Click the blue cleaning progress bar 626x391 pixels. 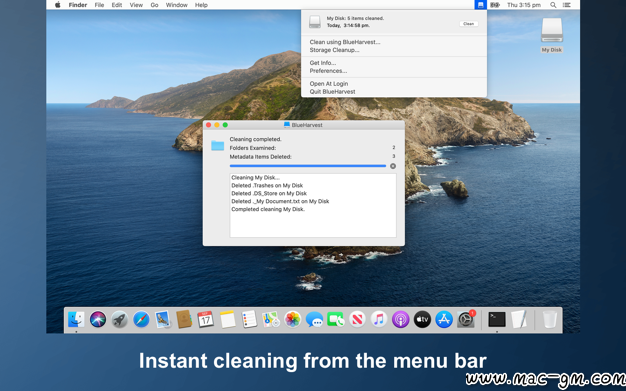[x=308, y=166]
